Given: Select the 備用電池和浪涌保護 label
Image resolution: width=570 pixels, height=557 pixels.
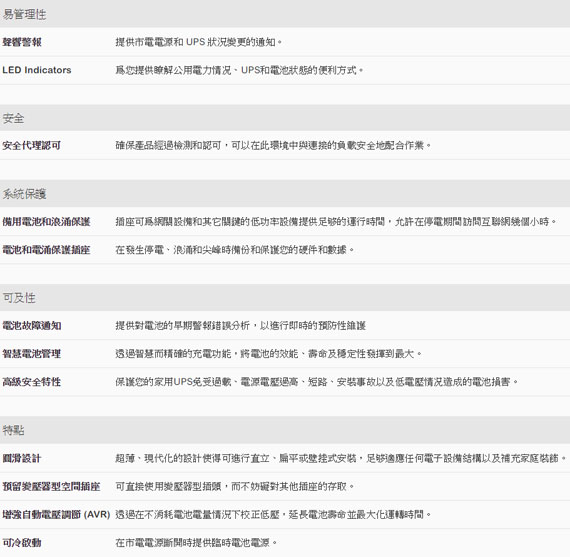Looking at the screenshot, I should click(x=46, y=221).
